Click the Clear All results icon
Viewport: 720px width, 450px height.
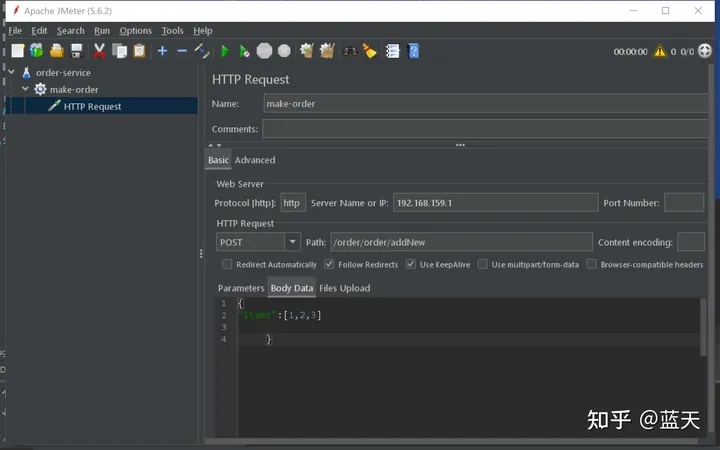(x=327, y=51)
